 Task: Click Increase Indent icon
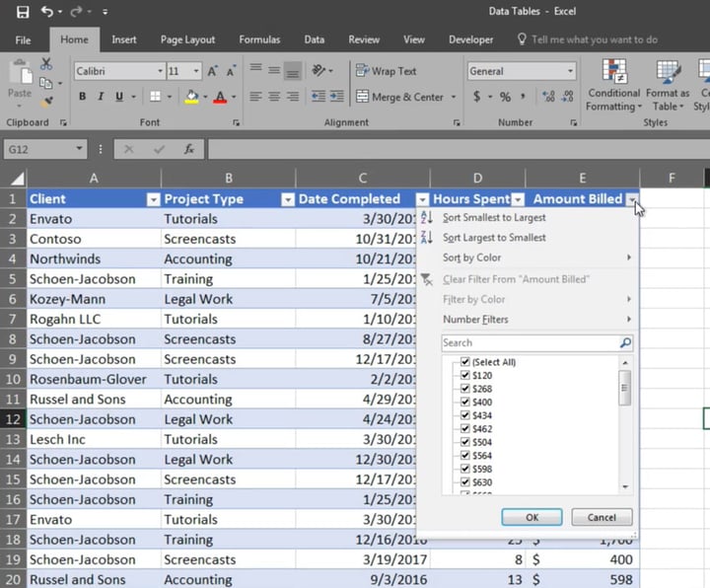click(336, 96)
